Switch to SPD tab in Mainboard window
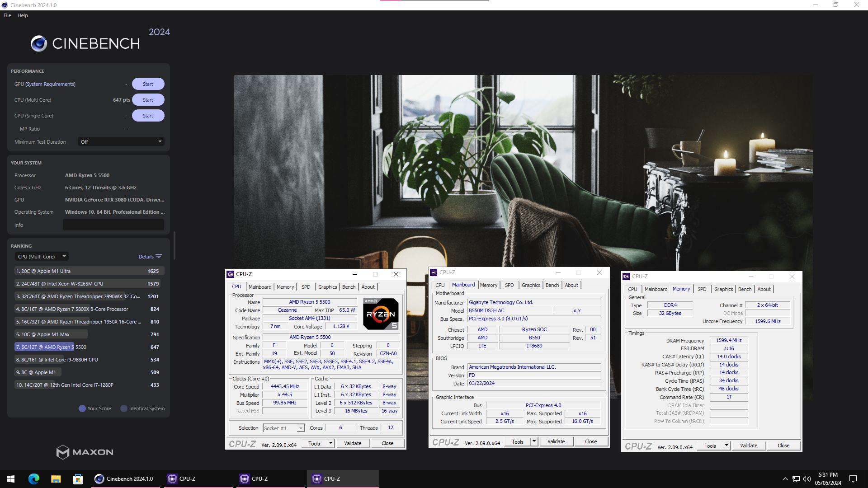The width and height of the screenshot is (868, 488). pyautogui.click(x=509, y=285)
